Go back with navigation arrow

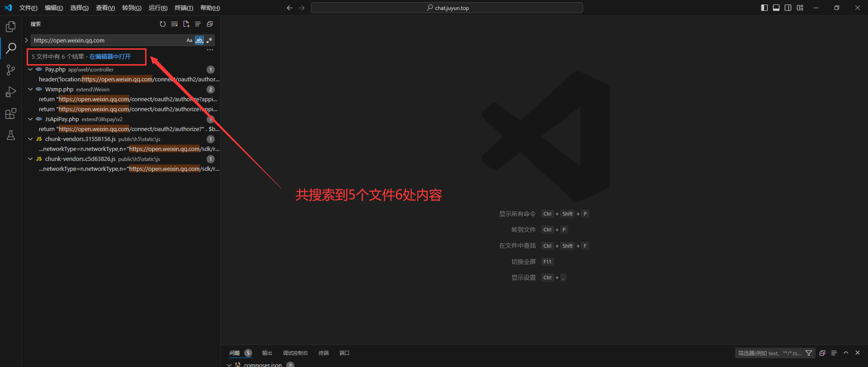point(290,8)
